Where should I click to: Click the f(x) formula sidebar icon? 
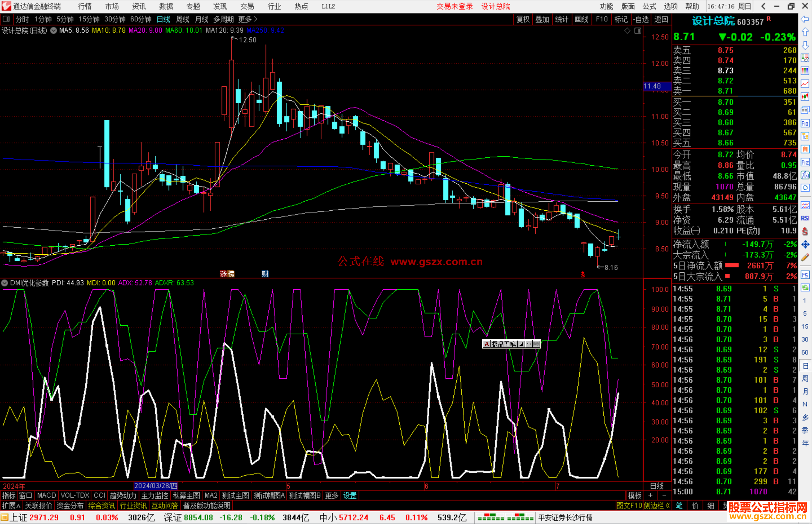tap(805, 175)
